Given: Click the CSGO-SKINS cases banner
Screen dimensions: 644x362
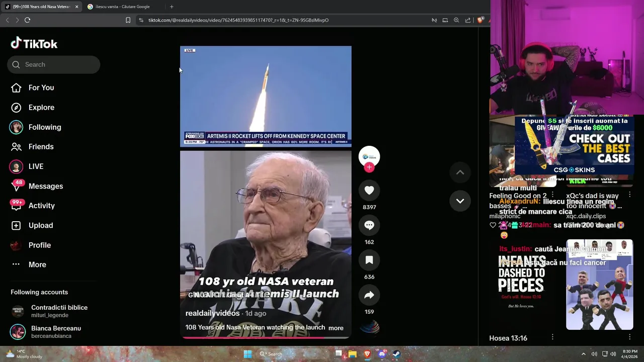Looking at the screenshot, I should pyautogui.click(x=574, y=145).
